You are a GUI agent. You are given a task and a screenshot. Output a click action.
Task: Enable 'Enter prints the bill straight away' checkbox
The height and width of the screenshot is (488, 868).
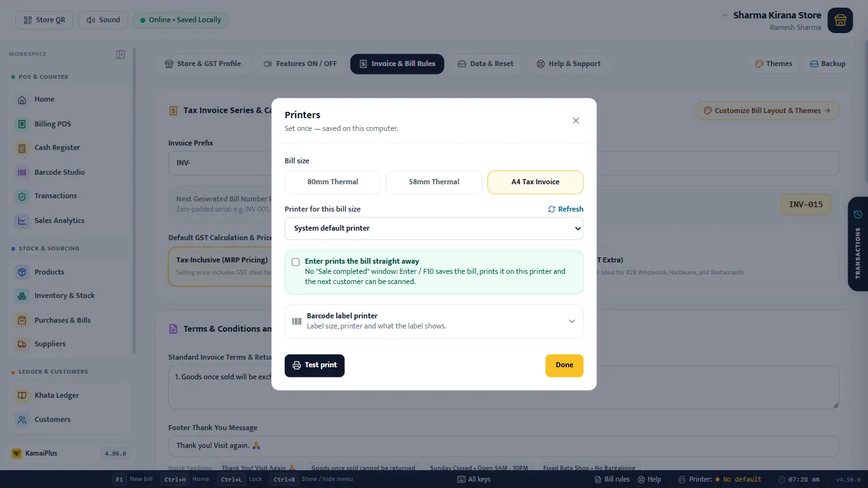coord(295,262)
